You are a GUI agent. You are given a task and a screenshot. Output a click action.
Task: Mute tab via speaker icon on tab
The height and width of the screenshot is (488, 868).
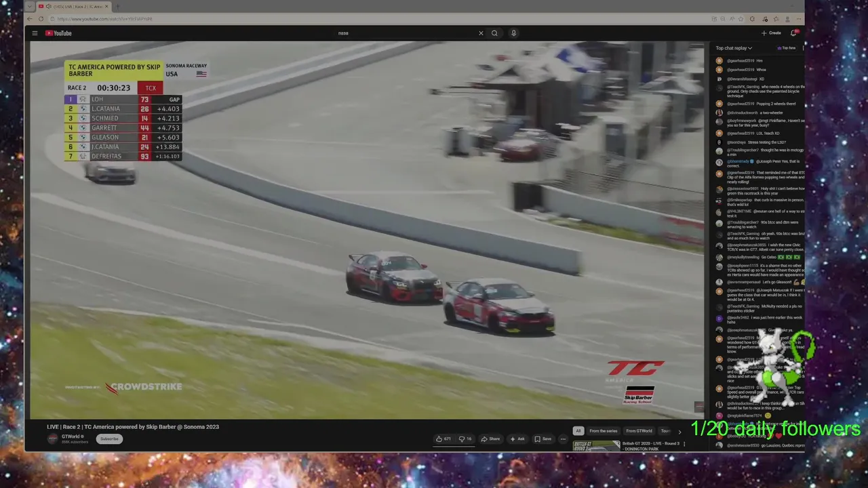[48, 7]
